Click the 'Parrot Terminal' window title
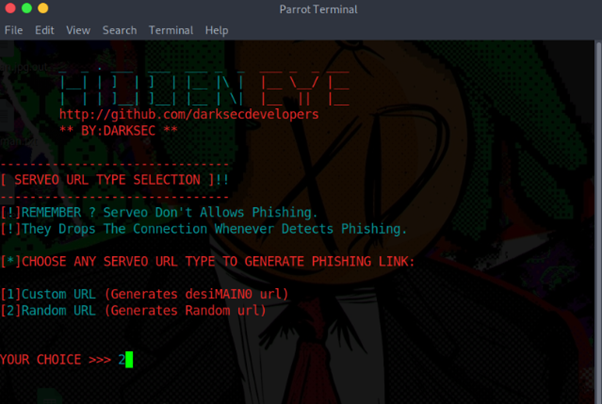Viewport: 602px width, 404px height. (318, 9)
